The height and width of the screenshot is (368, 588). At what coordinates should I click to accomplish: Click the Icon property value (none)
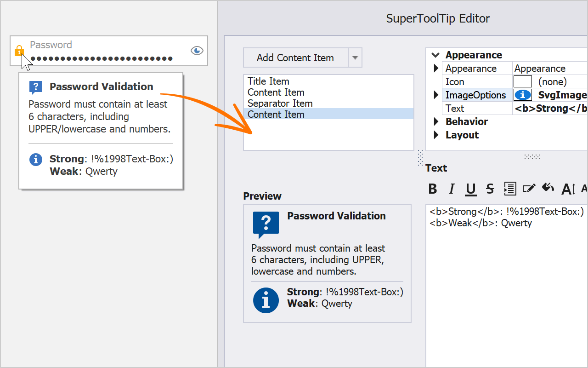(552, 82)
